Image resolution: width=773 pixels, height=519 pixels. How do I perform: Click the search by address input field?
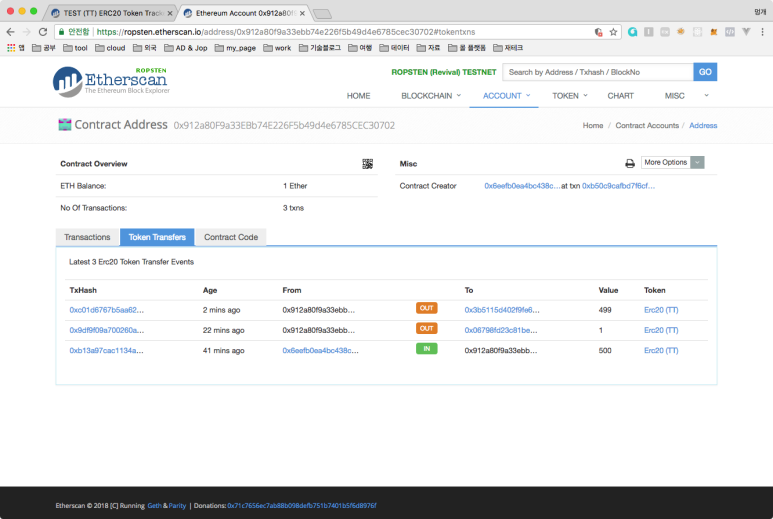(597, 72)
